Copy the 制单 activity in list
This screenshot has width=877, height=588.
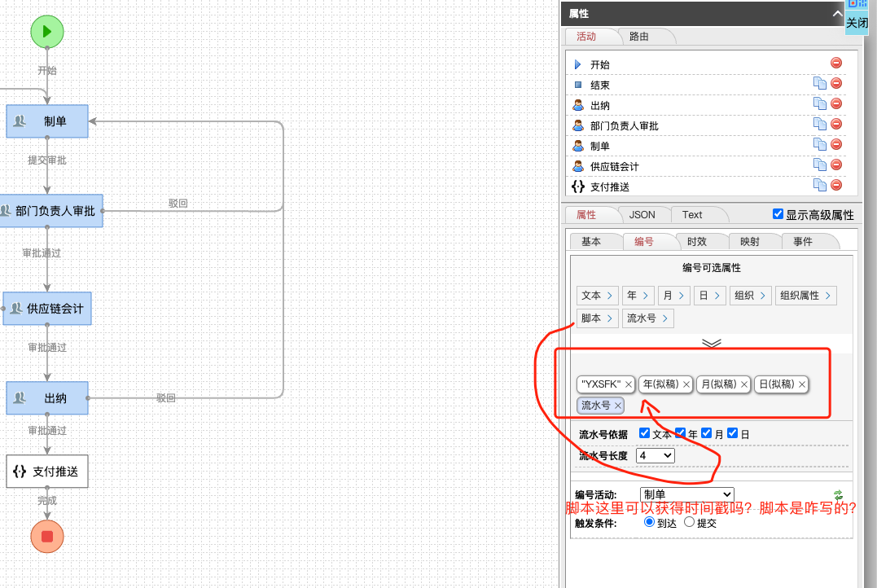[819, 144]
